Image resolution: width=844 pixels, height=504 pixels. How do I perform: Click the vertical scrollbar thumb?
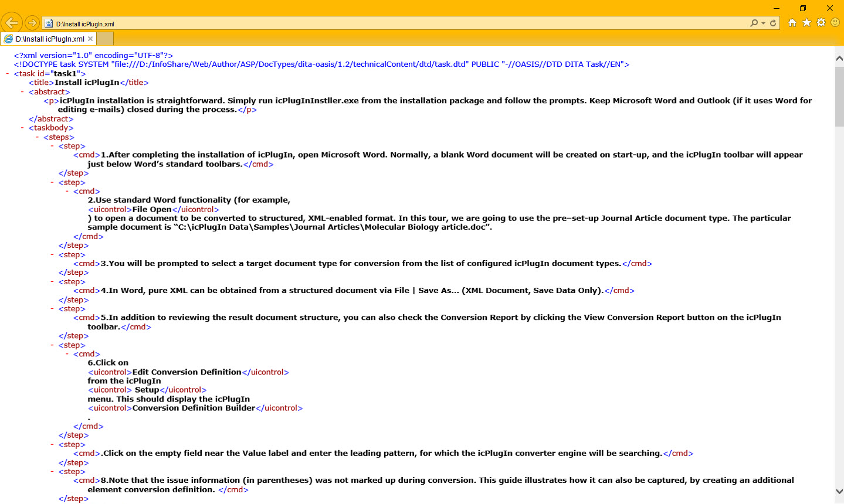(839, 97)
